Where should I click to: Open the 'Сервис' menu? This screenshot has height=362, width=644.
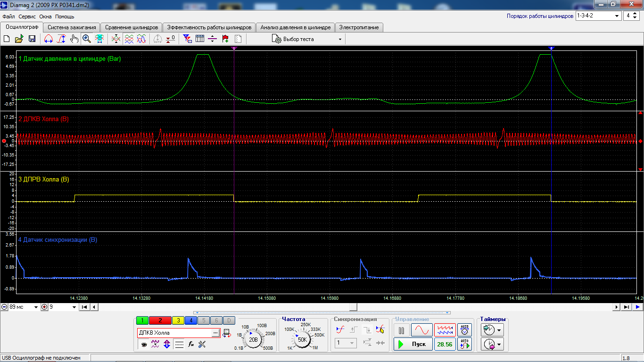coord(27,16)
